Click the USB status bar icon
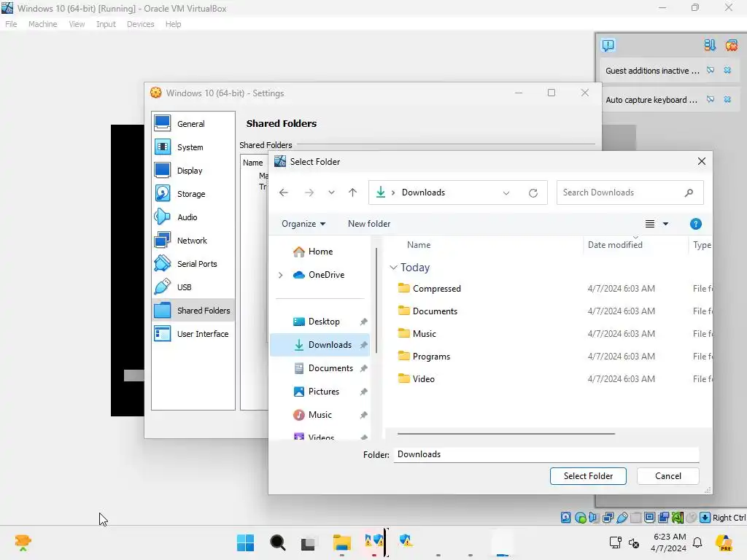The image size is (747, 560). tap(622, 518)
